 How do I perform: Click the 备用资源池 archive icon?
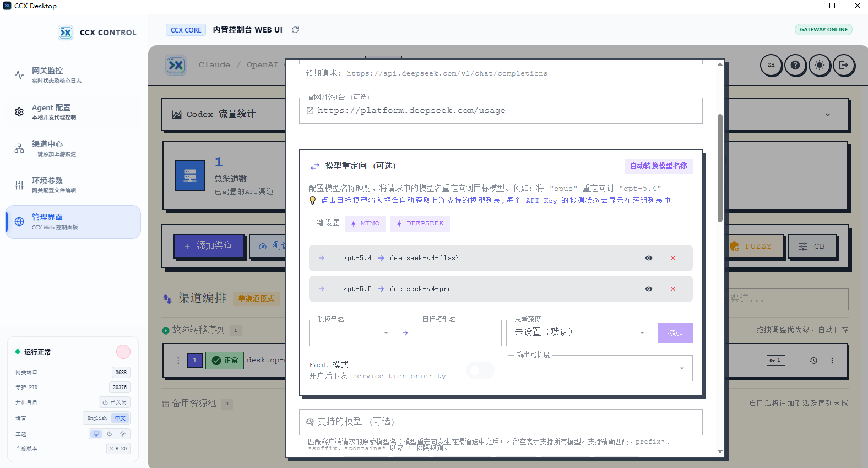(x=166, y=404)
